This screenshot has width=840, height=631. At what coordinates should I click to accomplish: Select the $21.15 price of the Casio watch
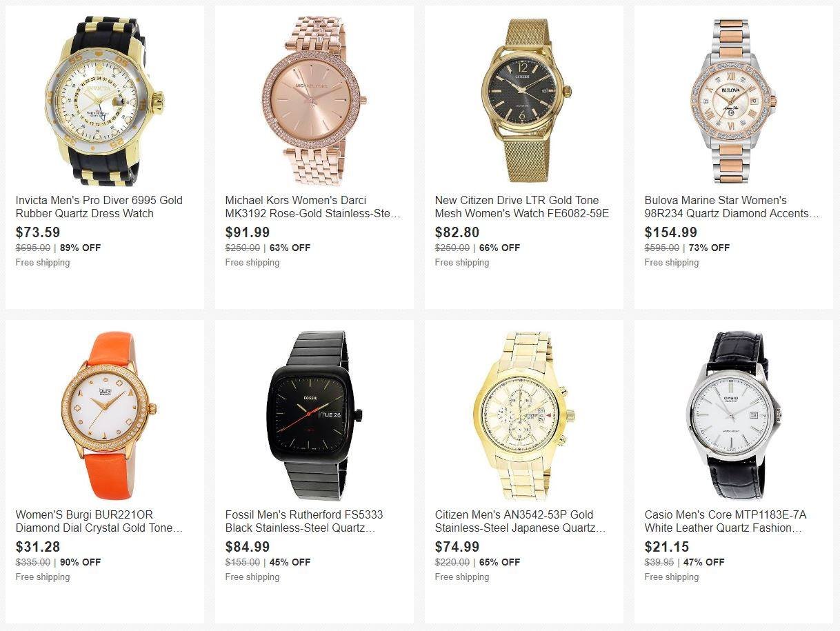click(x=667, y=547)
